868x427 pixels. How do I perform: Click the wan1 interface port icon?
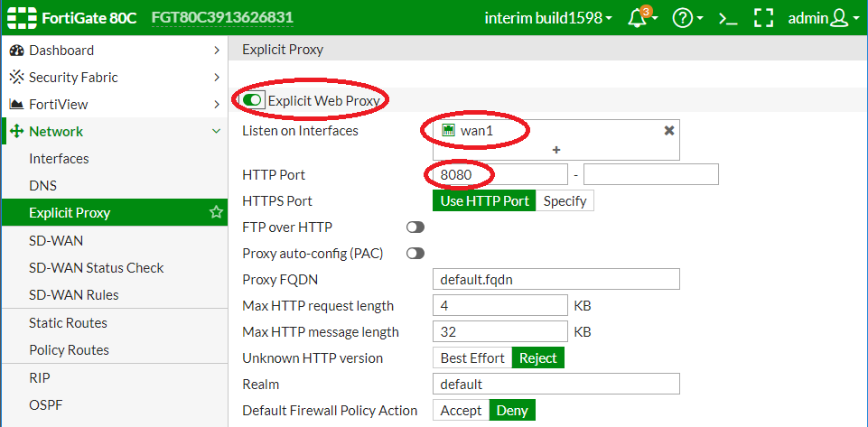448,131
